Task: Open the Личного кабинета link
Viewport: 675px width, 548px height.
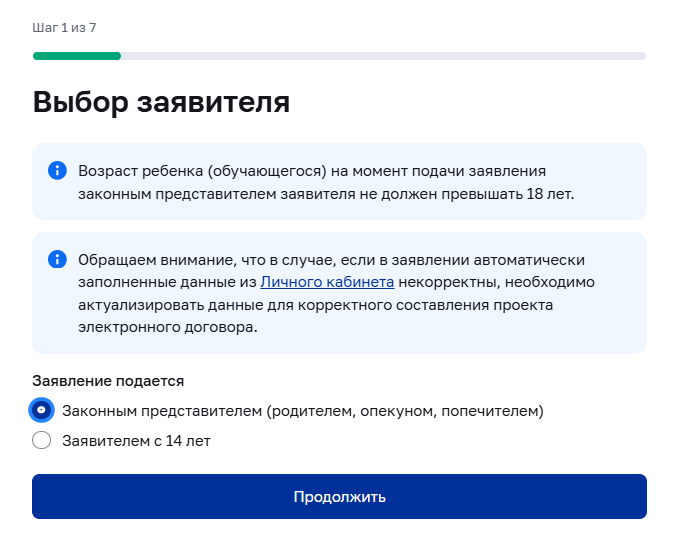Action: (327, 282)
